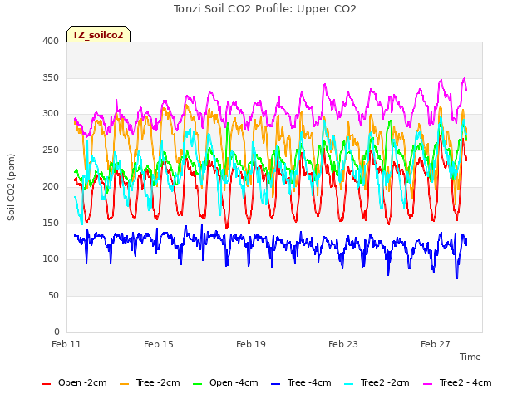Click the '50' y-axis tick label

click(53, 296)
